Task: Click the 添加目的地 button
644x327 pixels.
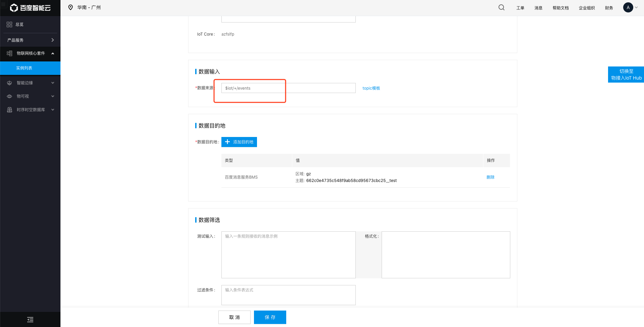Action: point(239,142)
